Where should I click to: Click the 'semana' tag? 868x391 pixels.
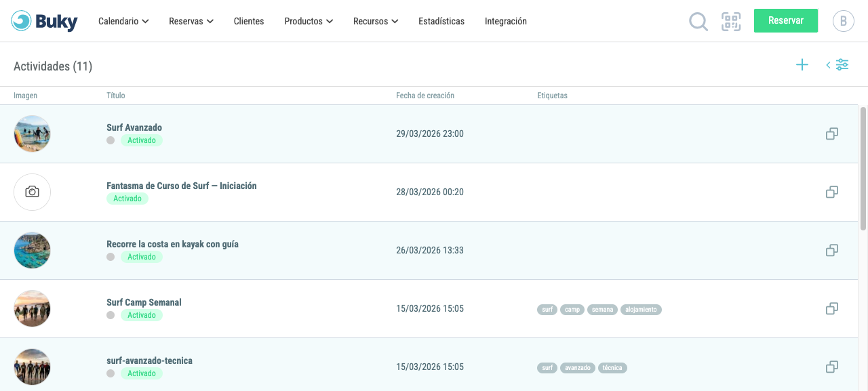(602, 310)
